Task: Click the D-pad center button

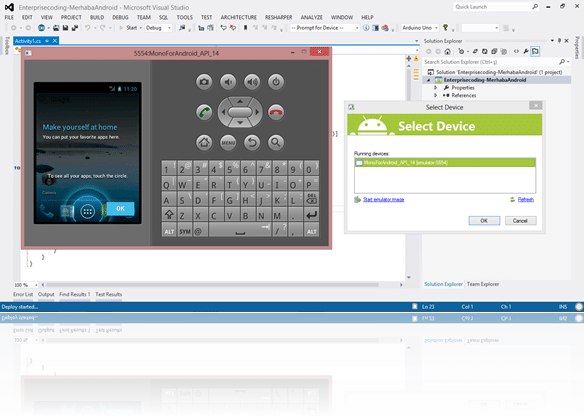Action: click(x=240, y=112)
